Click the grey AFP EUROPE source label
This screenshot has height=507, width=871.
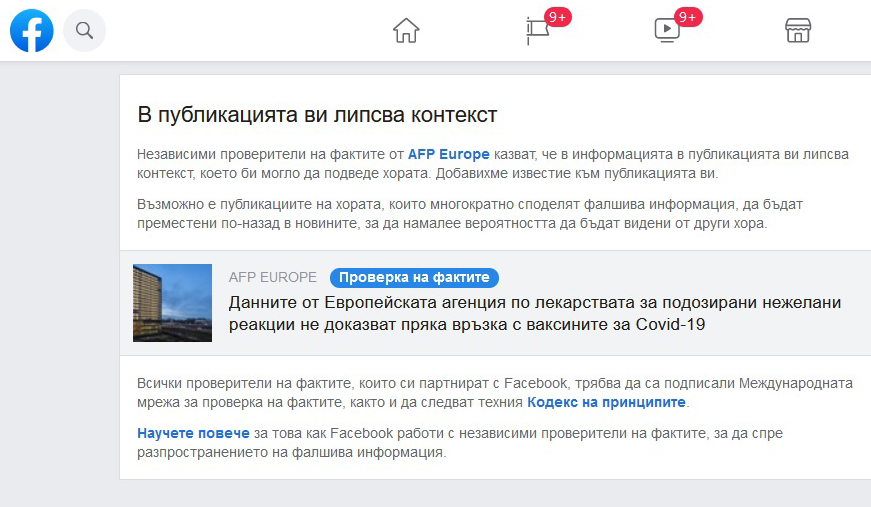tap(273, 277)
